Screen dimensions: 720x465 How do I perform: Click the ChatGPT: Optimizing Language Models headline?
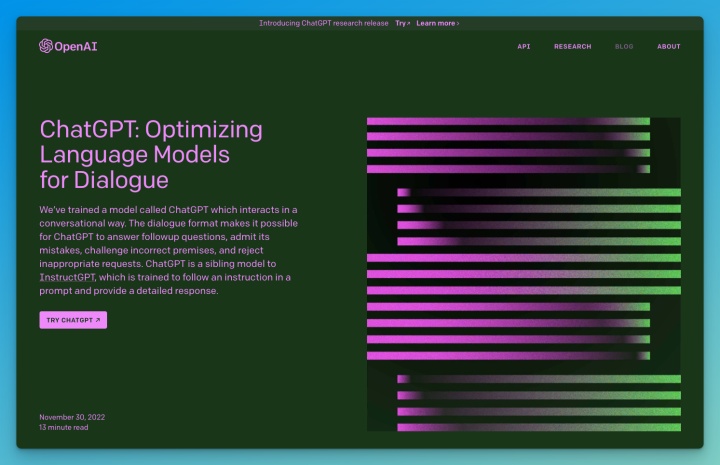point(151,155)
